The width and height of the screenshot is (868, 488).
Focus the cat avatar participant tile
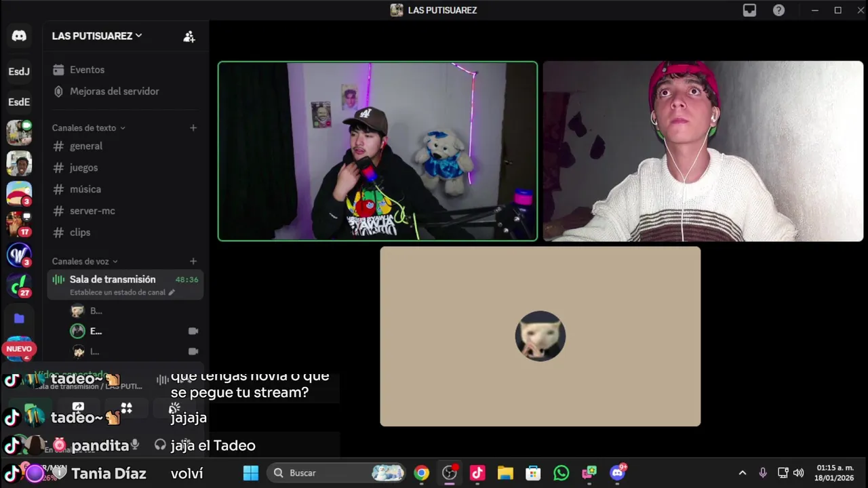point(540,336)
